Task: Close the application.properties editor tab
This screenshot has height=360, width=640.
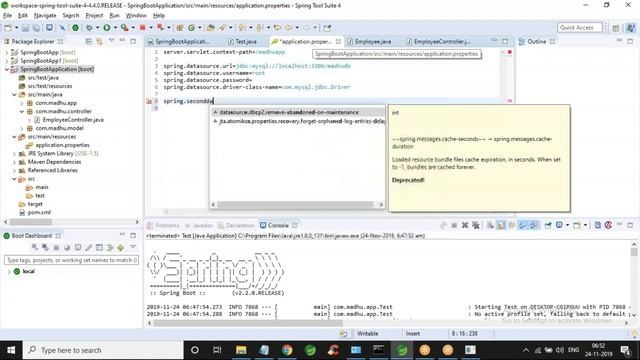Action: (x=338, y=41)
